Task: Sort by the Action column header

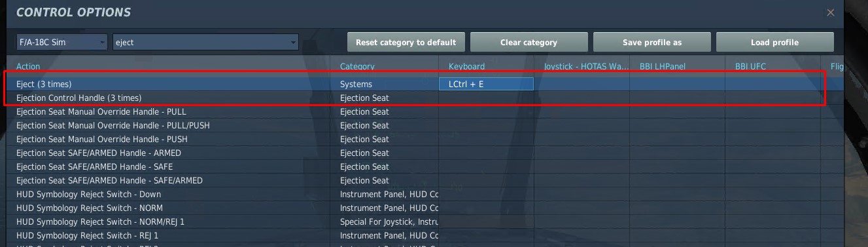Action: pyautogui.click(x=28, y=66)
